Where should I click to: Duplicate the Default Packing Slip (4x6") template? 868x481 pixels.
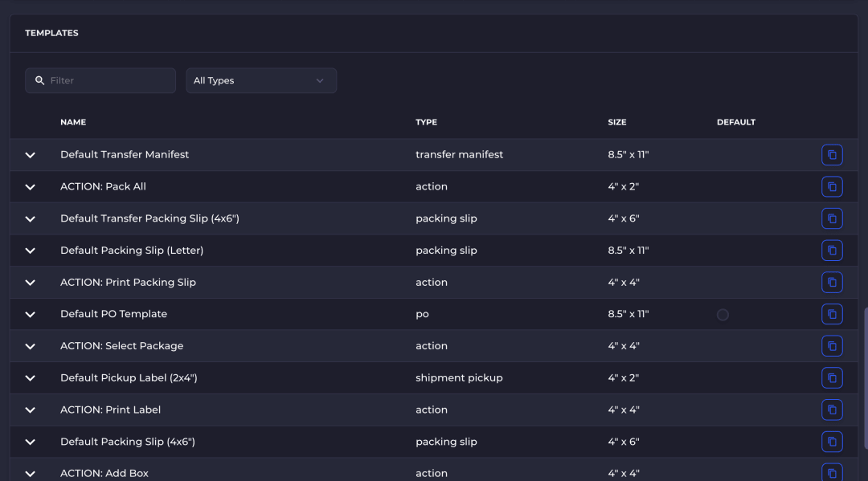click(832, 442)
